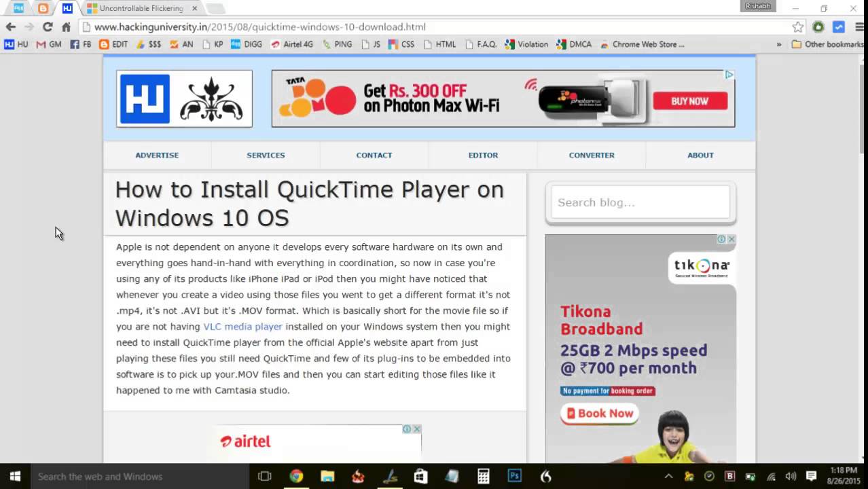
Task: Follow the VLC media player link
Action: (x=242, y=327)
